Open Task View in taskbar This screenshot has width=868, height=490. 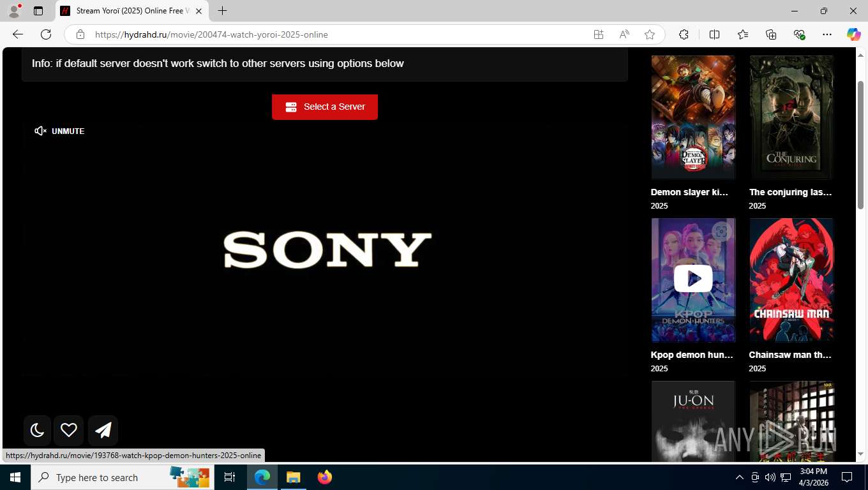point(230,477)
